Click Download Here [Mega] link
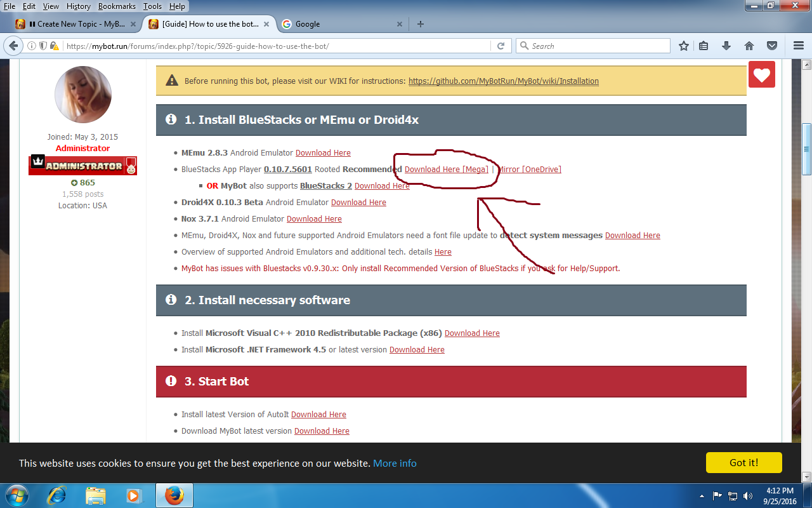812x508 pixels. click(447, 170)
